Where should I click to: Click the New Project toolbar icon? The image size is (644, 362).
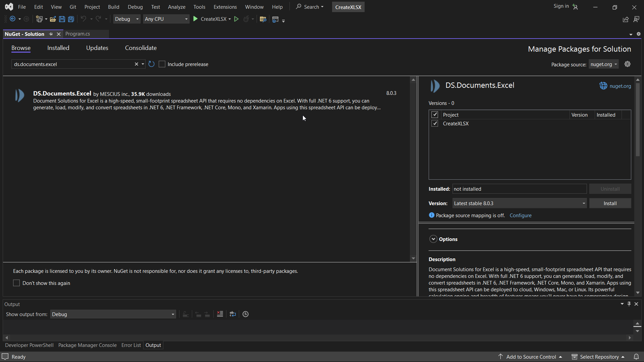pos(39,19)
